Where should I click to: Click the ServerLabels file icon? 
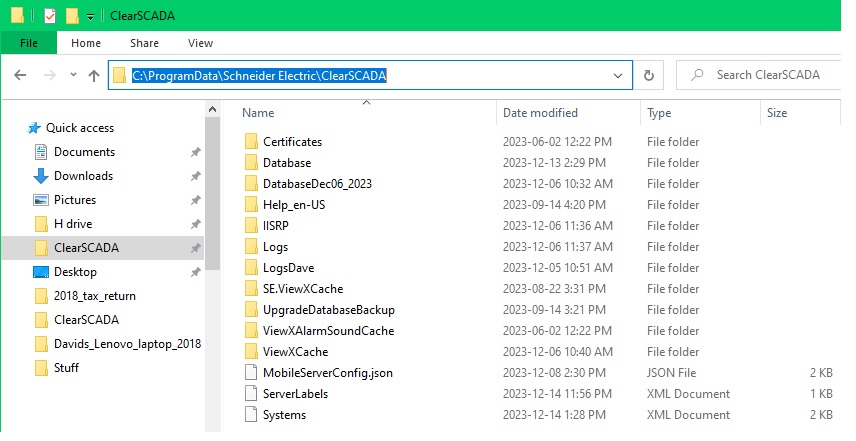pyautogui.click(x=251, y=394)
